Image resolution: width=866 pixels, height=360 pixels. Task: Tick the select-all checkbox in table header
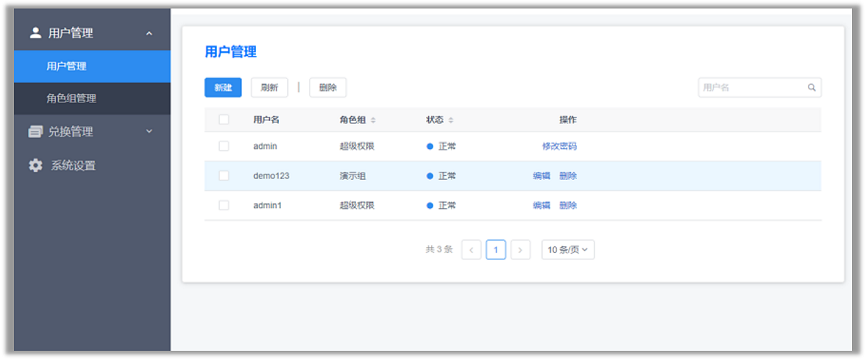[x=224, y=119]
